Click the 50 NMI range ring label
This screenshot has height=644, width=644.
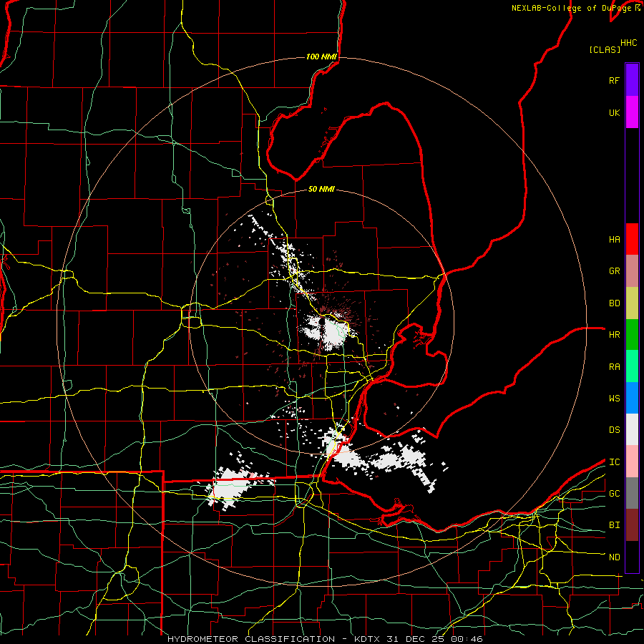coord(321,189)
